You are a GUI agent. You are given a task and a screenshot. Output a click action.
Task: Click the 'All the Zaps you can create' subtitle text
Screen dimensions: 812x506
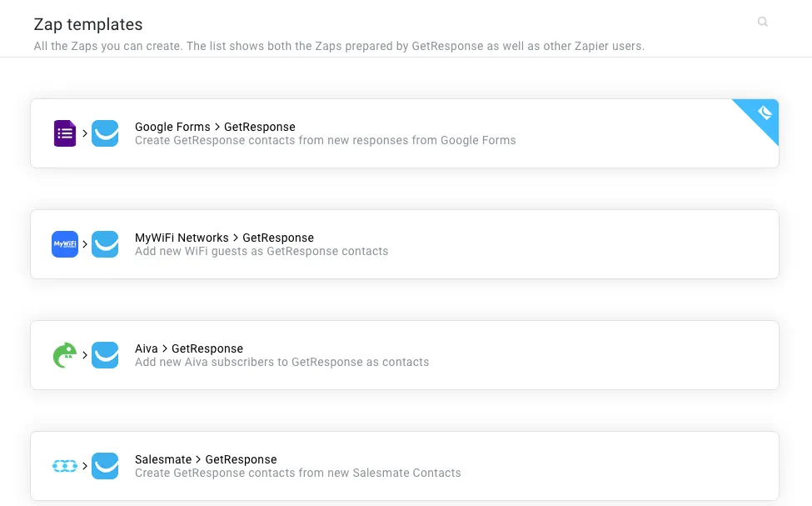click(x=339, y=46)
